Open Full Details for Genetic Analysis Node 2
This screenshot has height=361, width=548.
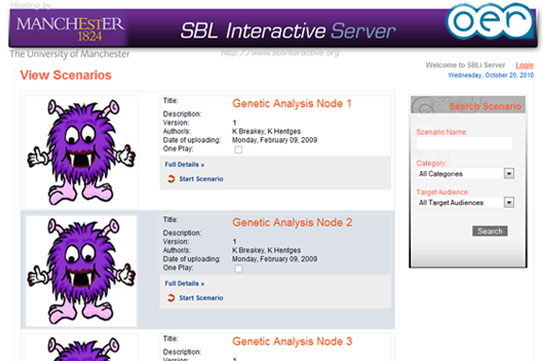(x=185, y=283)
